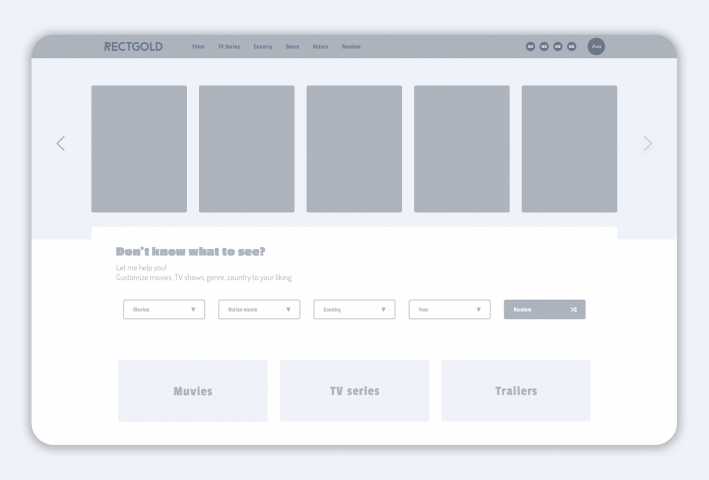Screen dimensions: 709x480
Task: Expand the Movies dropdown
Action: 164,310
